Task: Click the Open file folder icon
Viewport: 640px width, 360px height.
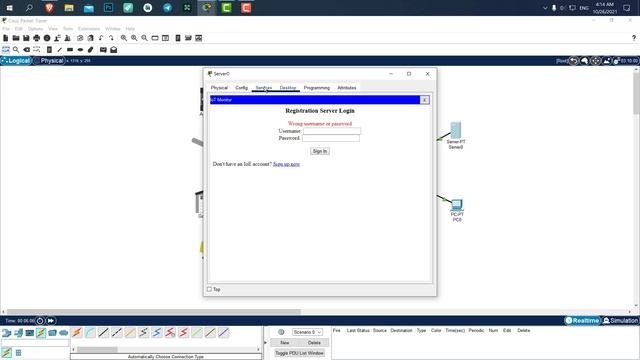Action: click(16, 38)
